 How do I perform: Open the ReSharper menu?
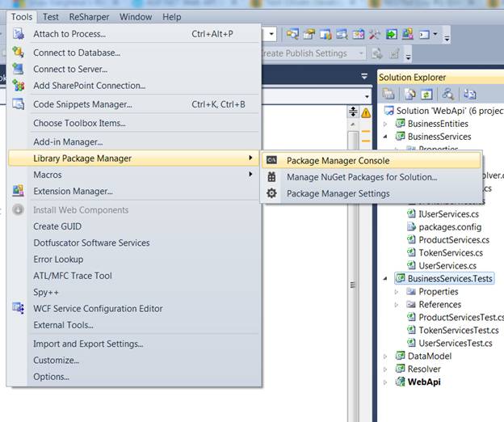[89, 17]
